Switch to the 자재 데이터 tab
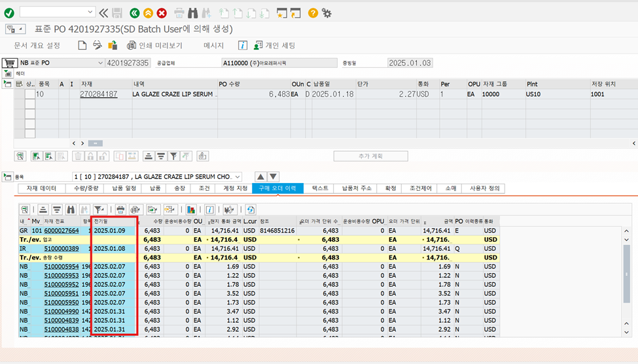The image size is (638, 364). [41, 188]
